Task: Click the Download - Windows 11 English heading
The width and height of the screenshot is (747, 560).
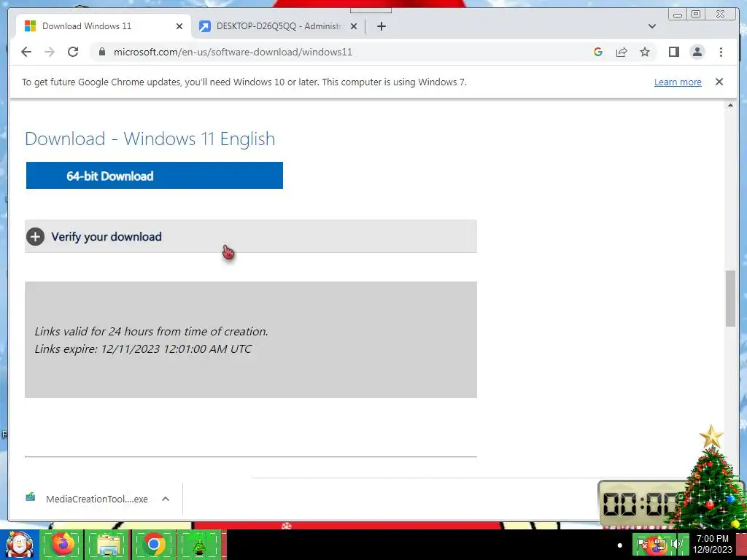Action: 150,139
